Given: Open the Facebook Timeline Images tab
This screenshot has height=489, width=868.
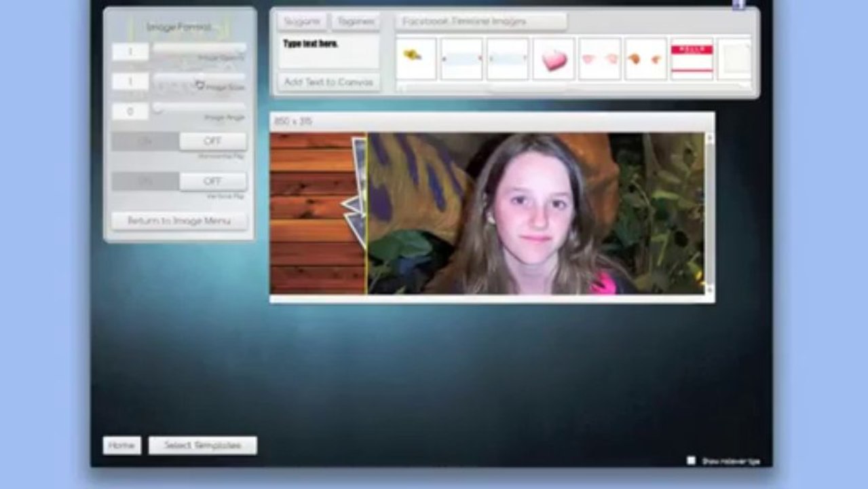Looking at the screenshot, I should 481,22.
